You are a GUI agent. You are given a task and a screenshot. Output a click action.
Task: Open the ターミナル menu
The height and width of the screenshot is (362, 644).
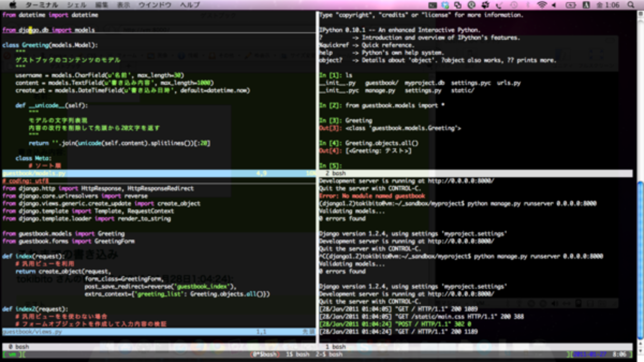coord(42,5)
